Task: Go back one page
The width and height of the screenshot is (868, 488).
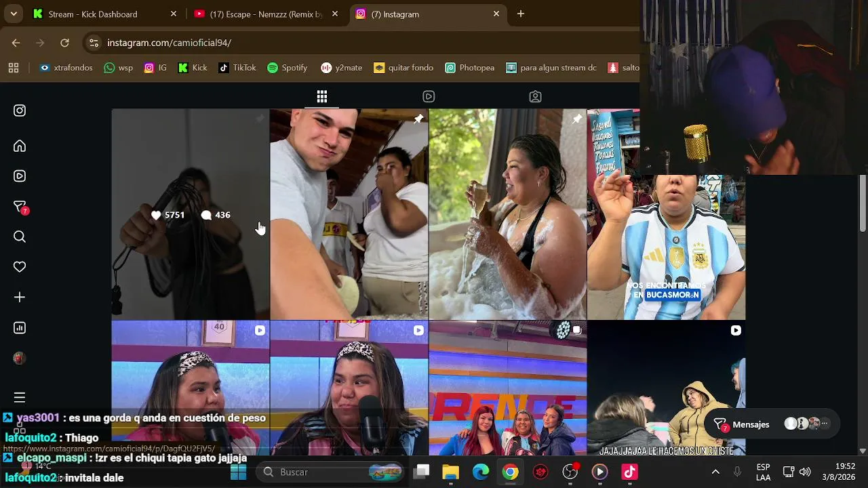Action: [16, 43]
